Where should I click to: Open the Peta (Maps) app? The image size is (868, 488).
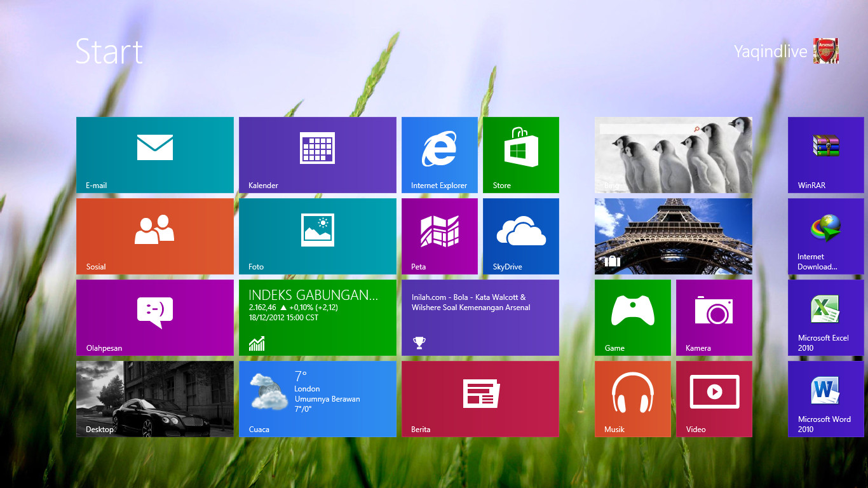pyautogui.click(x=439, y=236)
